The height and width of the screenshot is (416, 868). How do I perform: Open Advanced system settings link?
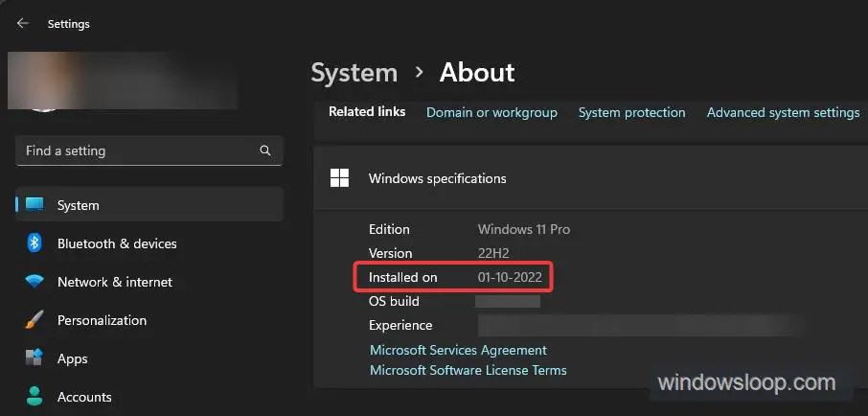pyautogui.click(x=783, y=112)
